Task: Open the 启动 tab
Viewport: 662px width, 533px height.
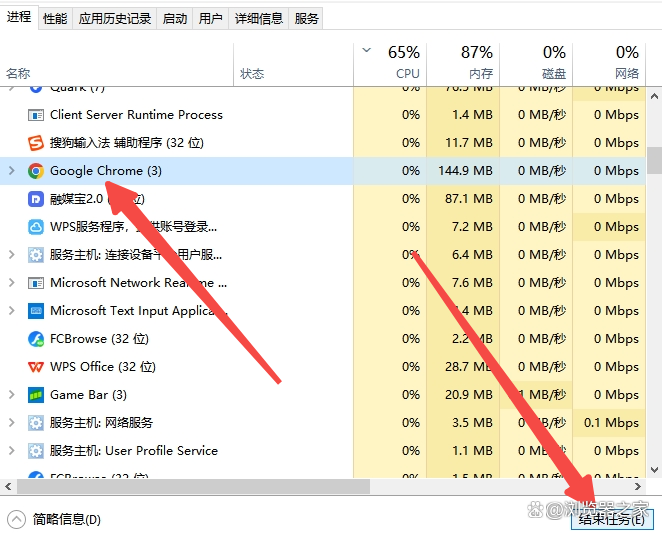Action: pos(174,19)
